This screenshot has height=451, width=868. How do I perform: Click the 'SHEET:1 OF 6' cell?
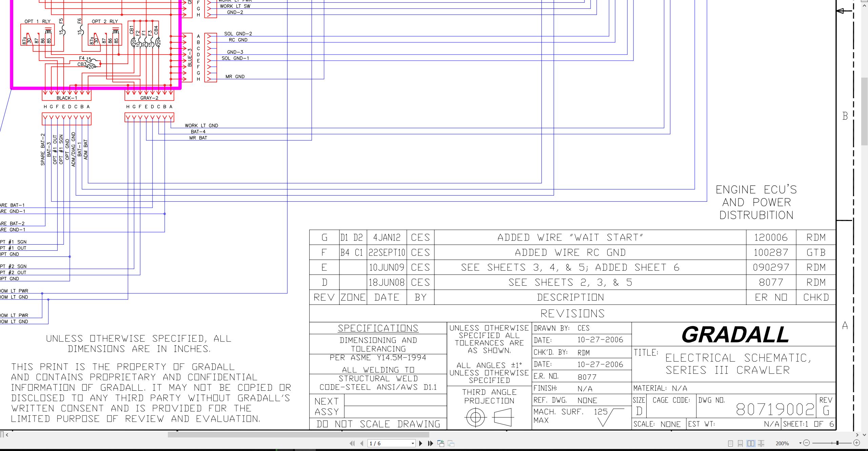pos(808,424)
